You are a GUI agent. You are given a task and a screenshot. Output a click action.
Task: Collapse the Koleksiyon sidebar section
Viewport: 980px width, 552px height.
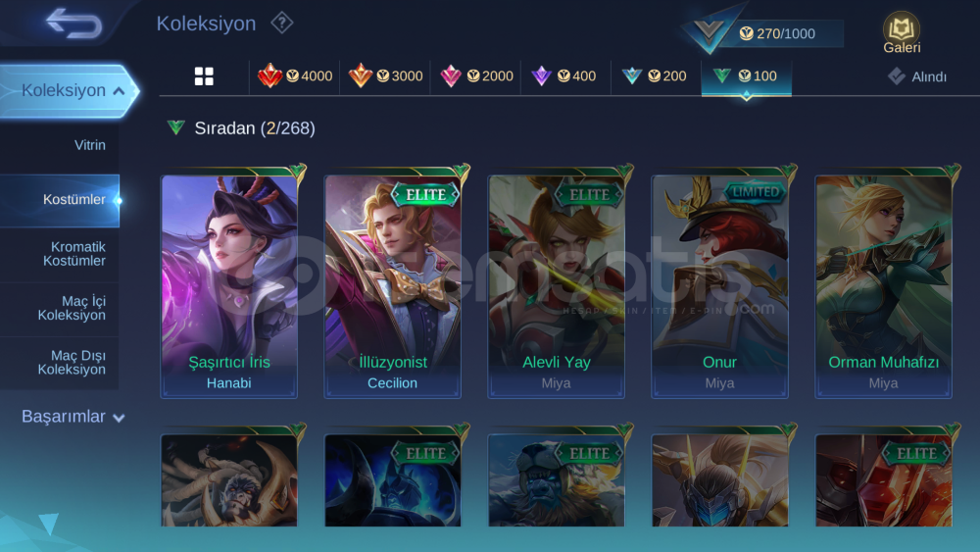pyautogui.click(x=69, y=90)
